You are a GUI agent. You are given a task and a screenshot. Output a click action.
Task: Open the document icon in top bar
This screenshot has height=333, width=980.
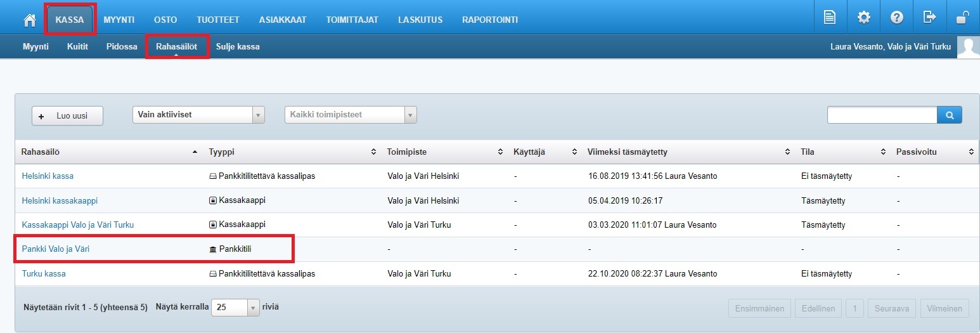click(830, 18)
